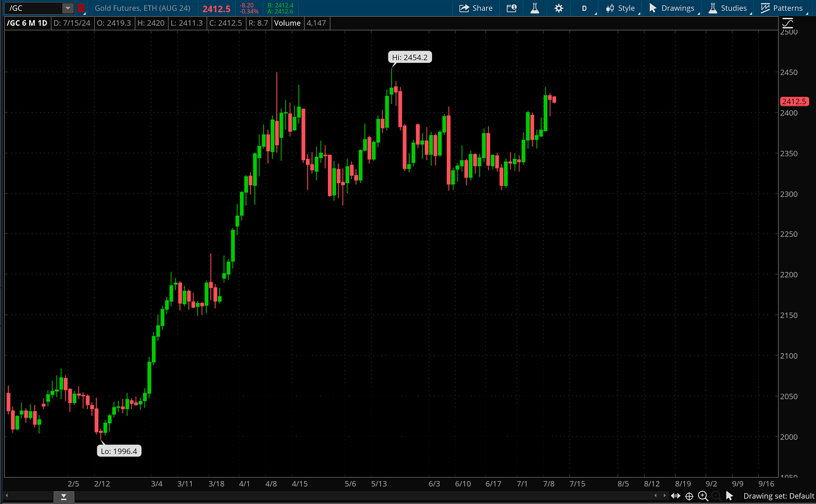Click the Volume label in the chart header

click(288, 23)
